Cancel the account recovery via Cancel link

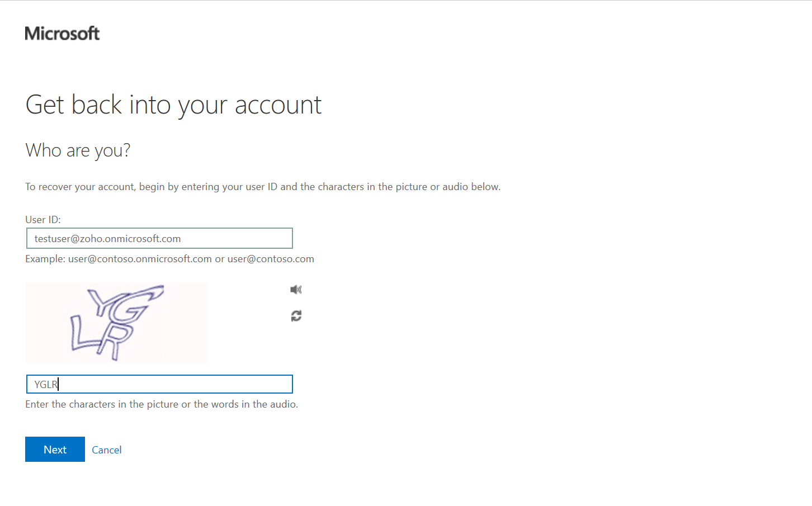pyautogui.click(x=106, y=450)
